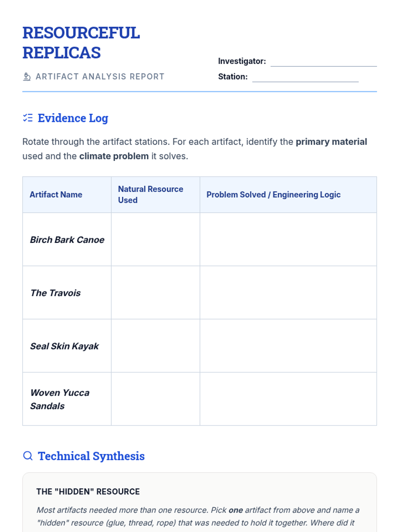Click the problem solved cell for Woven Yucca Sandals
The width and height of the screenshot is (399, 532).
click(288, 399)
